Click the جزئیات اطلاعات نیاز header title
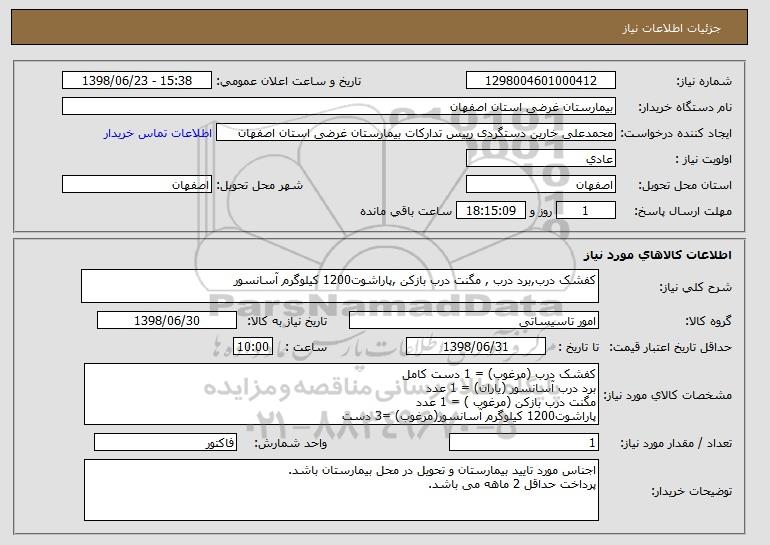The height and width of the screenshot is (545, 770). [671, 28]
